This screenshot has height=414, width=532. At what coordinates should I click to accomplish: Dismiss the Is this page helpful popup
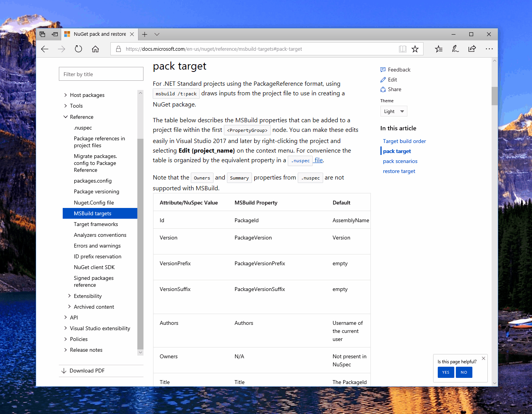pyautogui.click(x=484, y=358)
